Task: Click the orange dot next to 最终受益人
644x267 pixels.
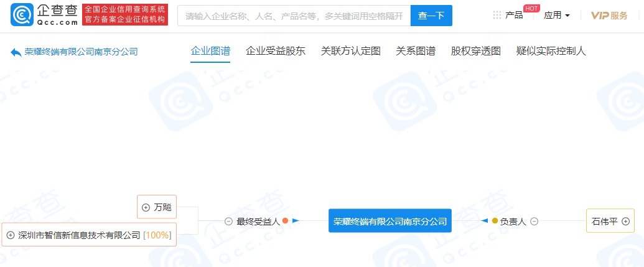Action: [x=286, y=221]
